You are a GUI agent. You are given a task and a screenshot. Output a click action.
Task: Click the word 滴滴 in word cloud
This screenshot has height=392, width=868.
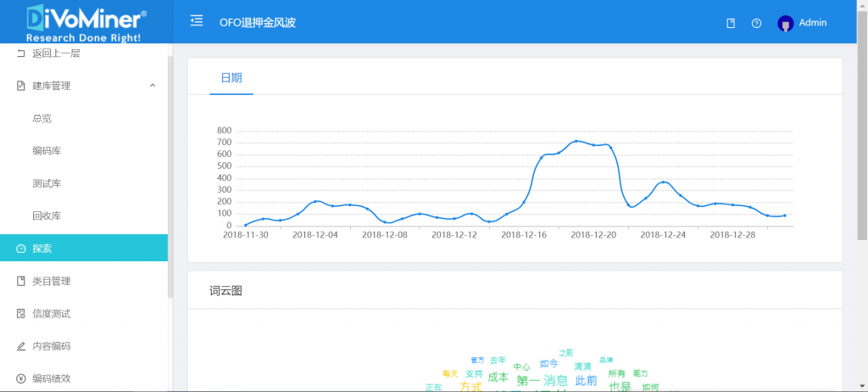(582, 367)
